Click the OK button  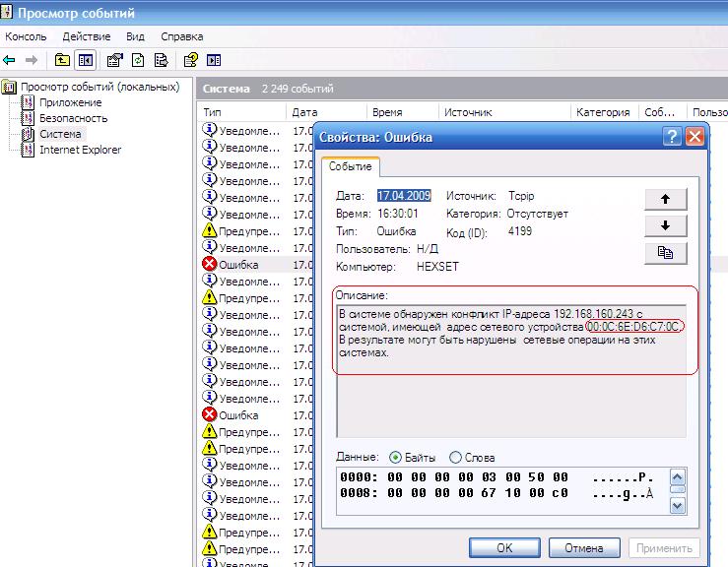[x=504, y=547]
